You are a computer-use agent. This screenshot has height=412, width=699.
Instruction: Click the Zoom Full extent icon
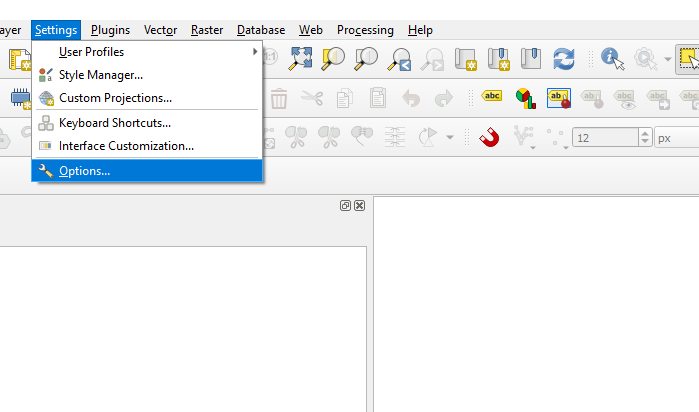click(301, 59)
